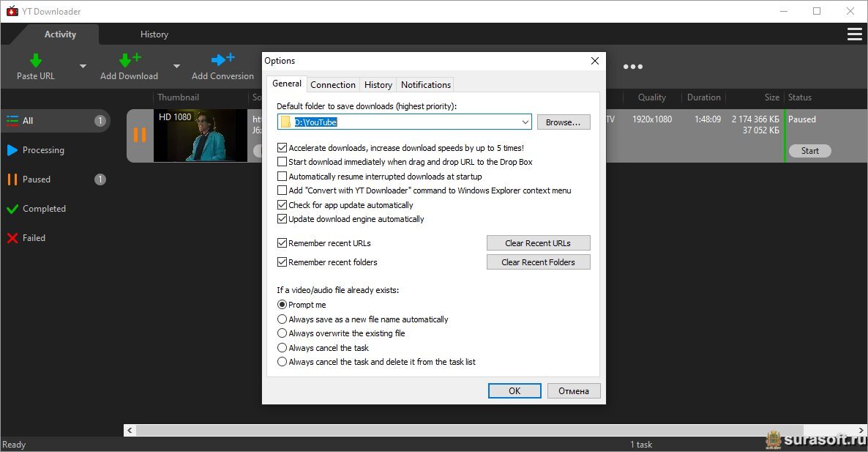The image size is (868, 452).
Task: Select the Prompt me radio option
Action: click(x=282, y=305)
